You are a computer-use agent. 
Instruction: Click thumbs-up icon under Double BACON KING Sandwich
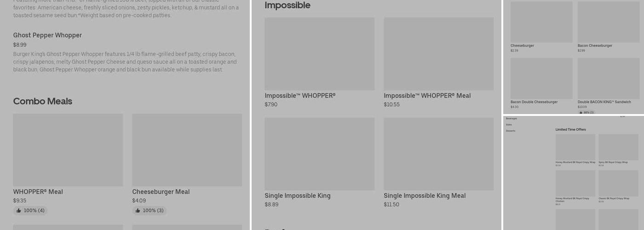click(581, 112)
